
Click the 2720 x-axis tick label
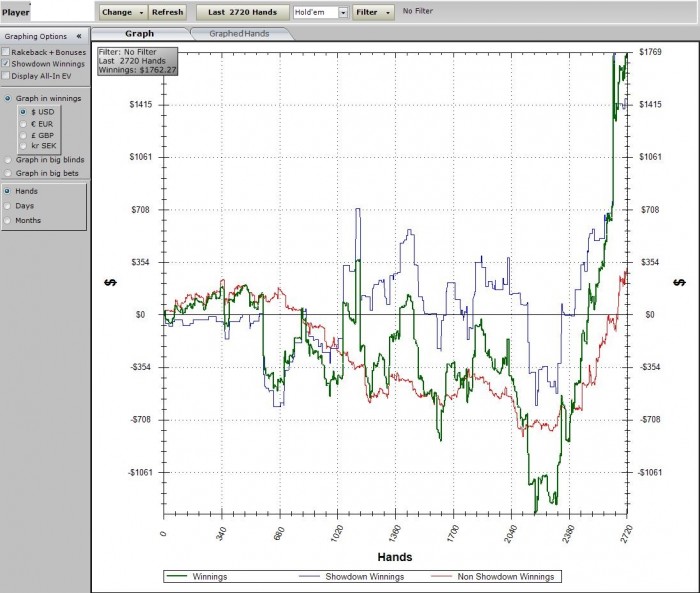point(627,534)
